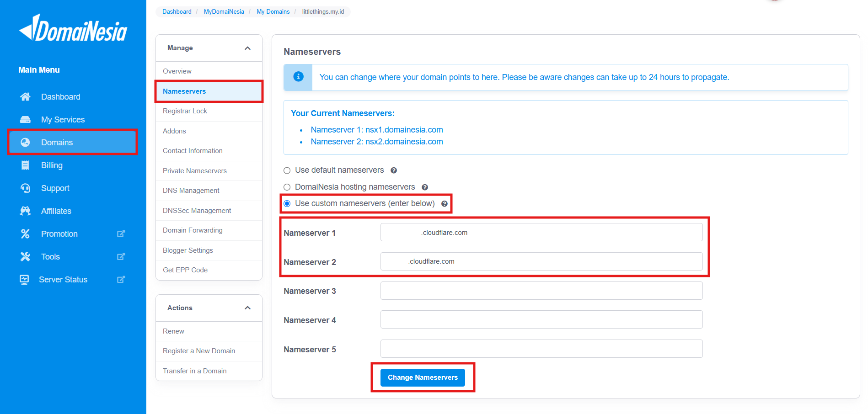Click the DomaiNesia logo
The image size is (868, 414).
(x=73, y=28)
